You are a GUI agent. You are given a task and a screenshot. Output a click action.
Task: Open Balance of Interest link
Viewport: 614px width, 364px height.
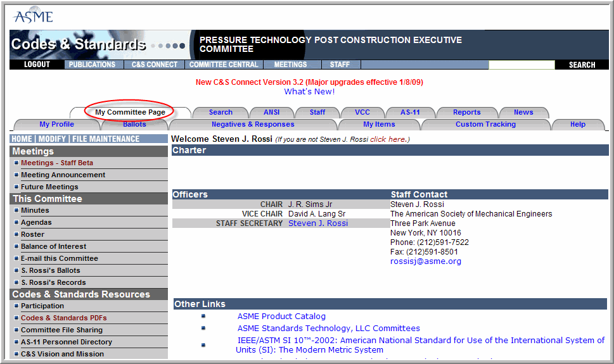click(x=54, y=247)
